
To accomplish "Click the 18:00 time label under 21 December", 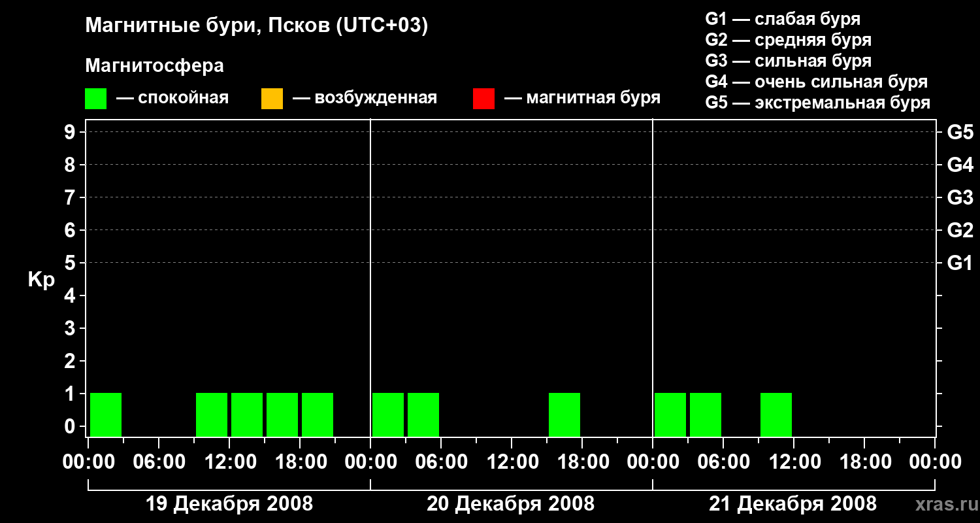I will (864, 462).
